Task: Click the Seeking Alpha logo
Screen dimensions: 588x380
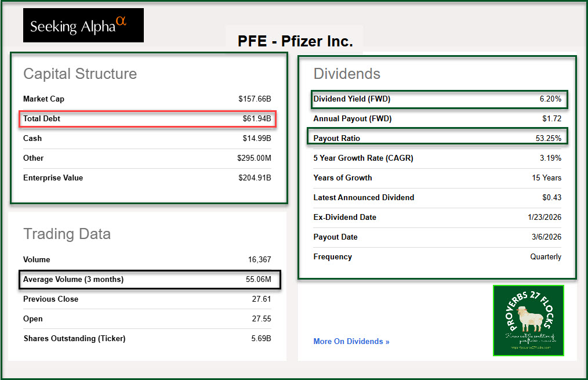Action: pos(83,25)
